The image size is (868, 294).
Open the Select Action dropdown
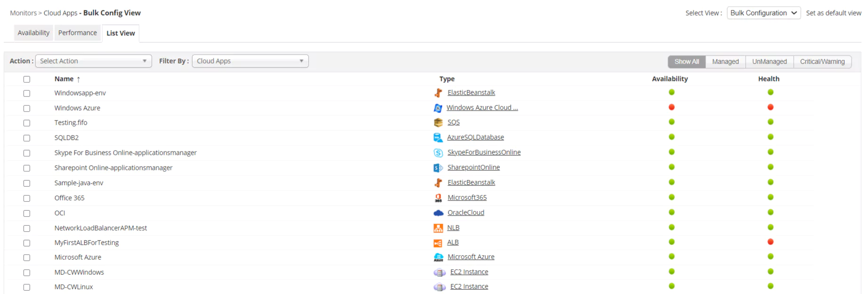point(93,61)
